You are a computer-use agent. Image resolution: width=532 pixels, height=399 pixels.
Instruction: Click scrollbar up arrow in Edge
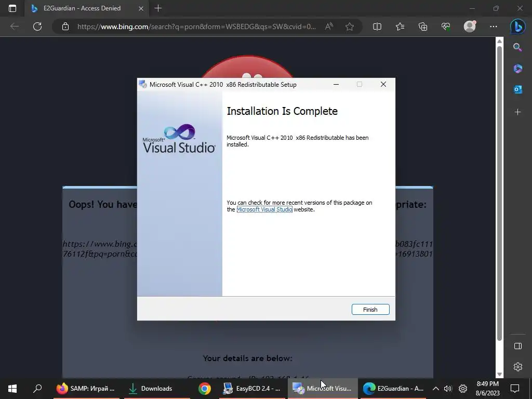coord(499,41)
